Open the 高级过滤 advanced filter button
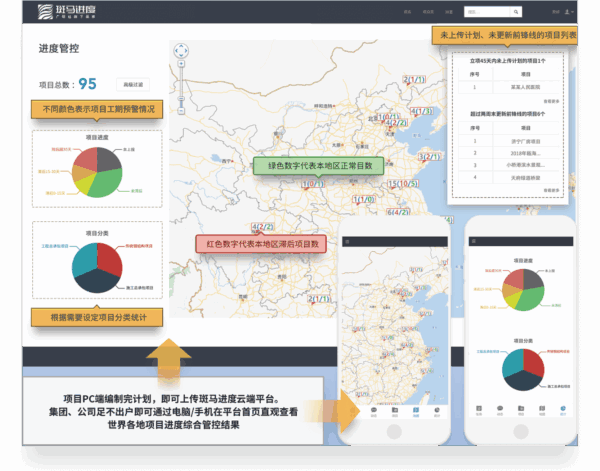The width and height of the screenshot is (600, 471). pos(130,84)
